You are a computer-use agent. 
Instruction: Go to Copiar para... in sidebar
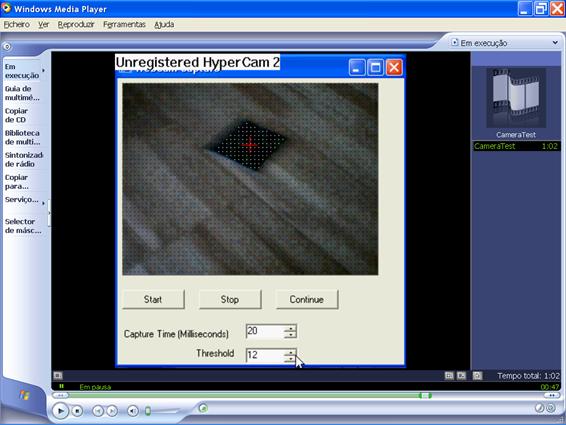pos(17,182)
